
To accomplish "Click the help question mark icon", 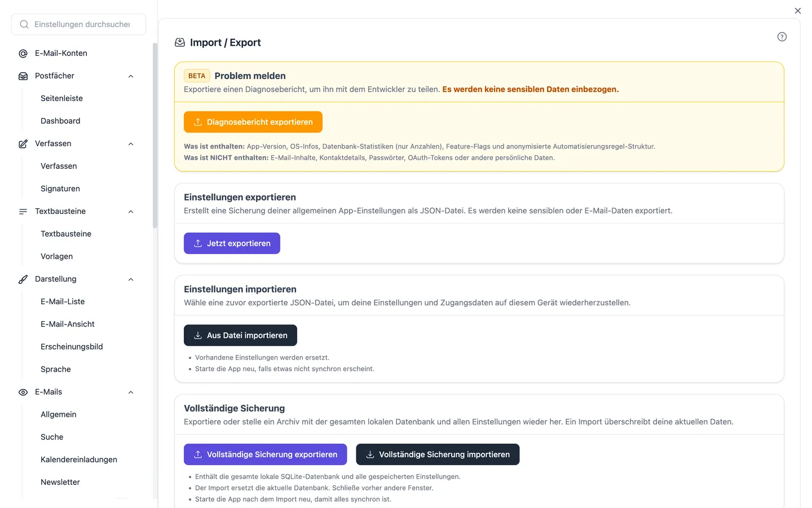I will click(x=782, y=37).
